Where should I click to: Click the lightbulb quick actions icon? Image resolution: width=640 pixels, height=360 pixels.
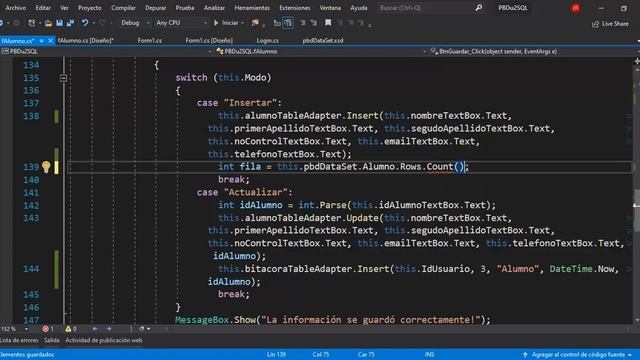46,167
